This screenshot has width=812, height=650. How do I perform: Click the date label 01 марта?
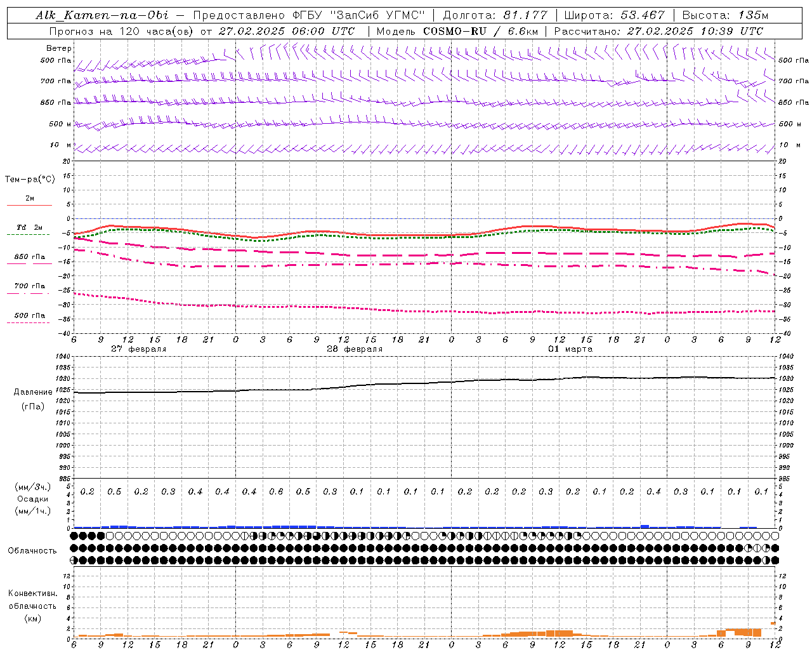(x=570, y=349)
